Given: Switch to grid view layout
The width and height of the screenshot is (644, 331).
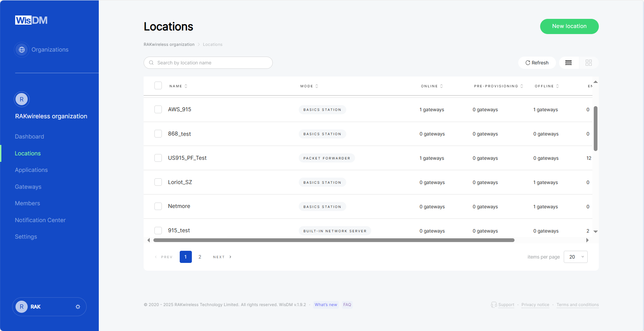Looking at the screenshot, I should [x=589, y=63].
